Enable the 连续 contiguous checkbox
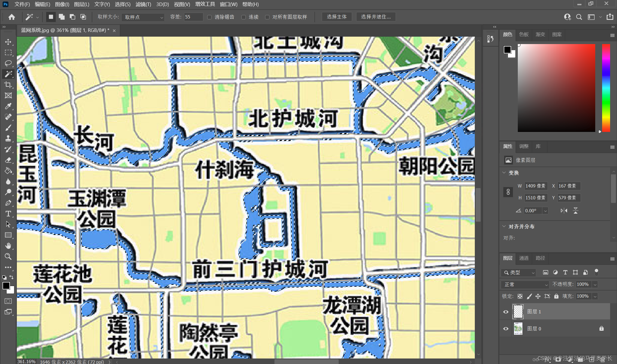 click(244, 17)
